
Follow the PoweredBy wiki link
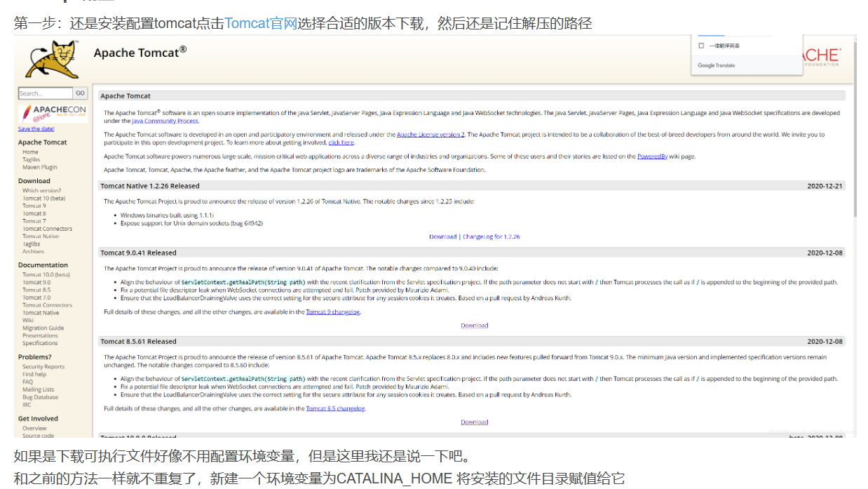(x=652, y=156)
